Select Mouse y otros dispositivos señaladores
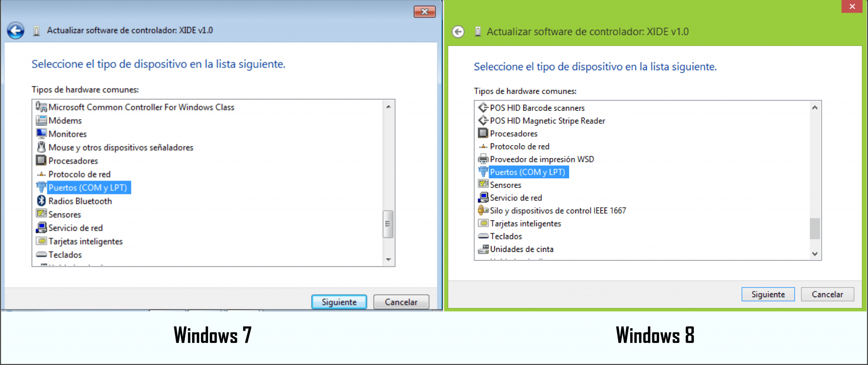This screenshot has width=868, height=365. point(120,147)
